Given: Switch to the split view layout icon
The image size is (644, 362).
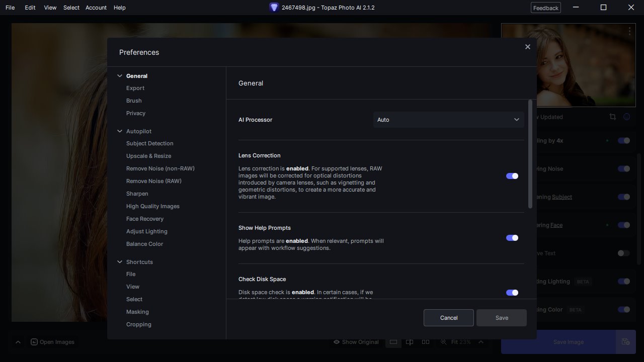Looking at the screenshot, I should (x=410, y=342).
